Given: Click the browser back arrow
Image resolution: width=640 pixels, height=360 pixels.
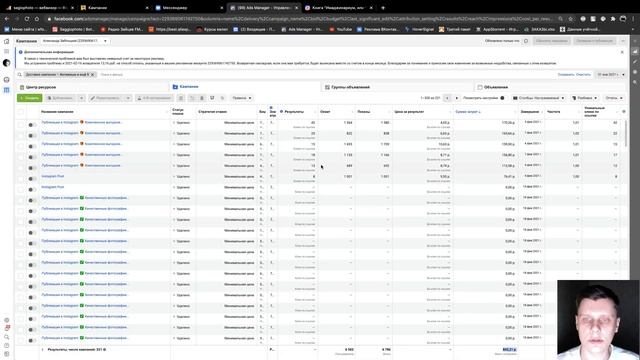Looking at the screenshot, I should (x=7, y=19).
